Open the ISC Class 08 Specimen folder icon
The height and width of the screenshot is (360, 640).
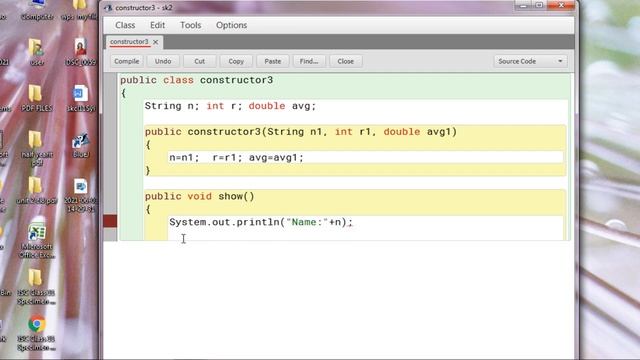36,287
